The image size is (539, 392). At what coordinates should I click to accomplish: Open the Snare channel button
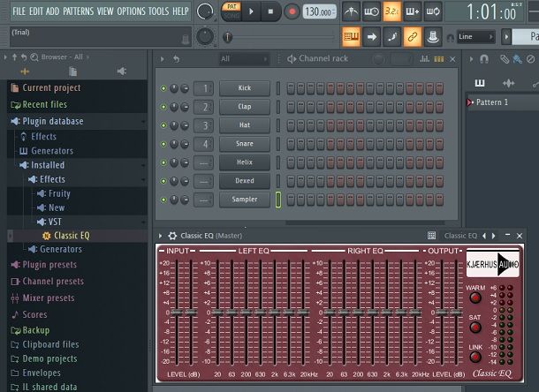coord(245,144)
